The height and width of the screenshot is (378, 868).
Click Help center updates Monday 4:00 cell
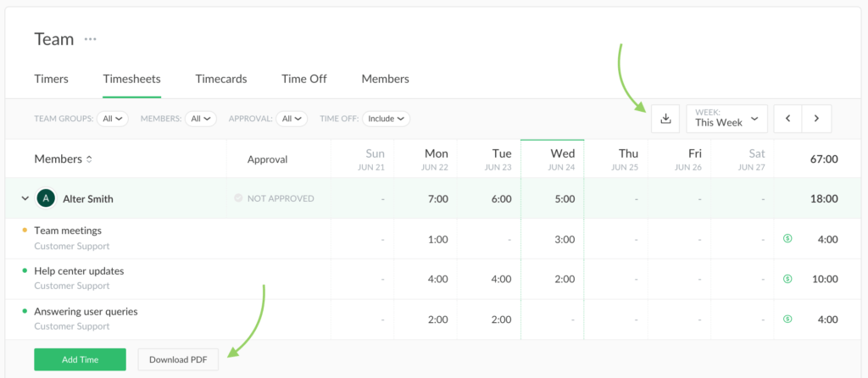pos(438,280)
